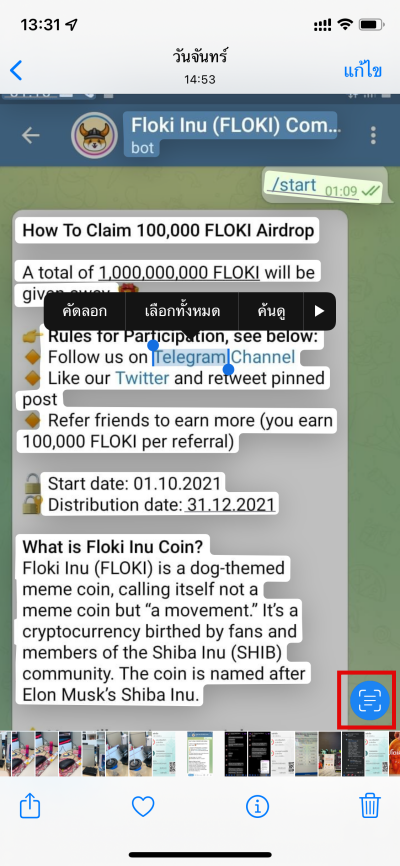Viewport: 400px width, 866px height.
Task: Choose เลือกทั้งหมด in the text menu
Action: pos(182,311)
